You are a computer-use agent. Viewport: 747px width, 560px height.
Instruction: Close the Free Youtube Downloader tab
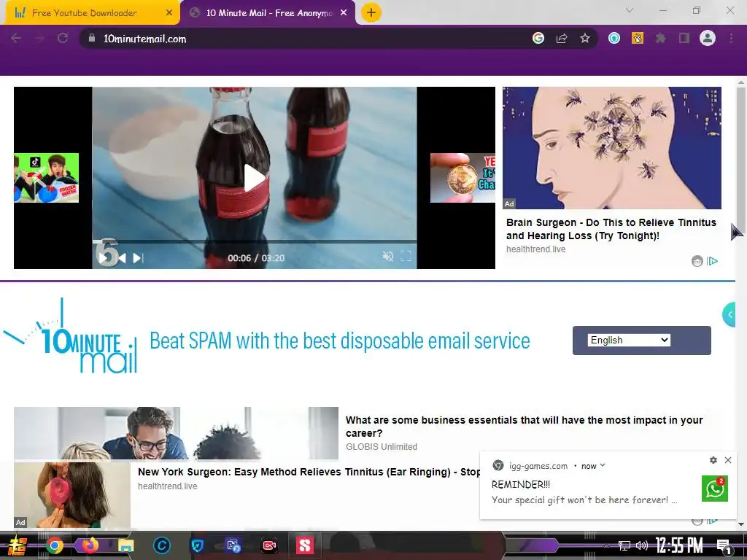coord(169,13)
